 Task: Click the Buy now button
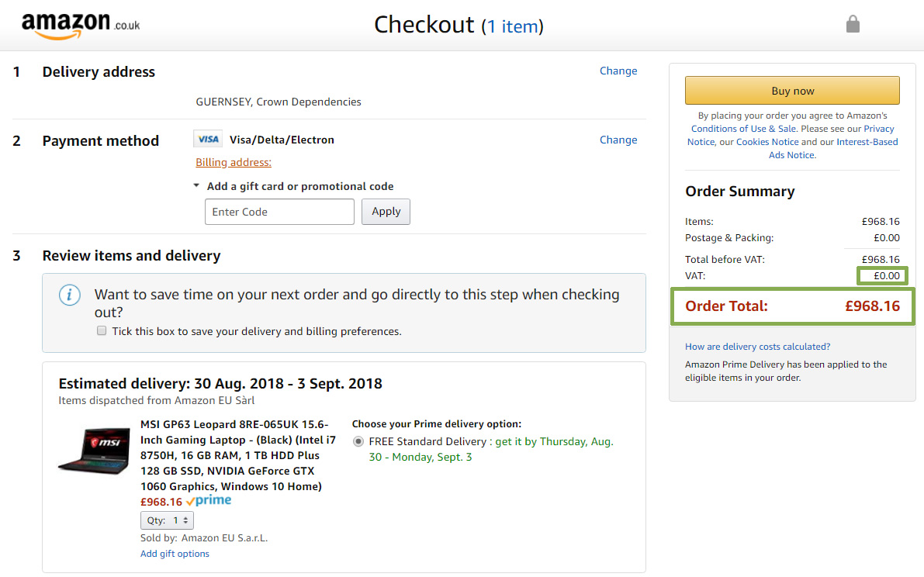coord(792,91)
